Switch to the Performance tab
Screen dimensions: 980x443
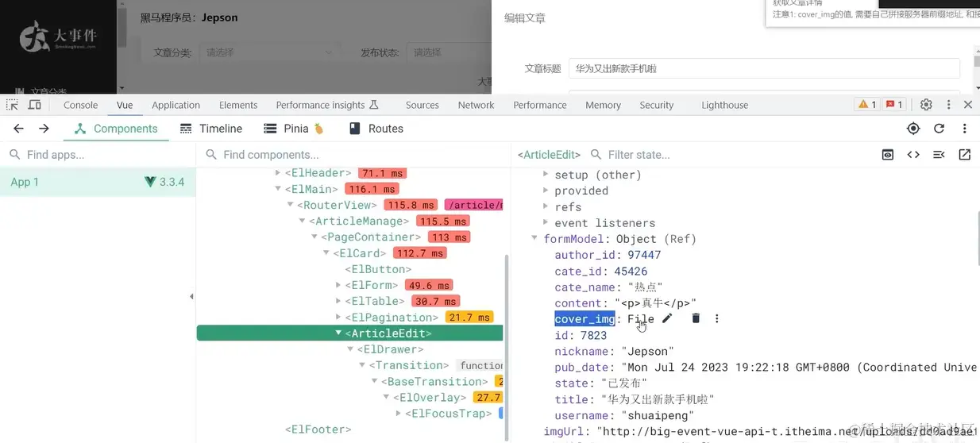coord(540,105)
